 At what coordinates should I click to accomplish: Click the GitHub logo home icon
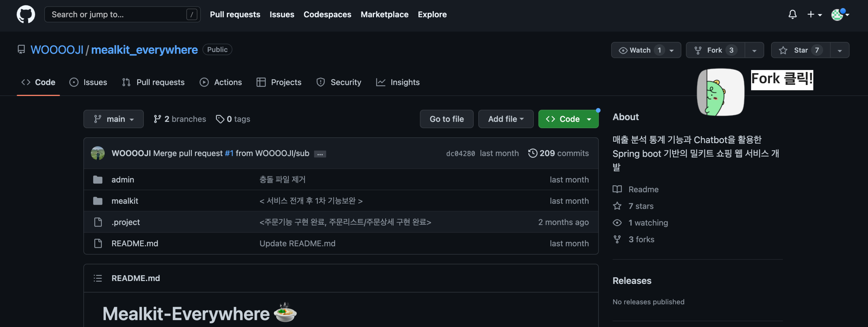[26, 14]
